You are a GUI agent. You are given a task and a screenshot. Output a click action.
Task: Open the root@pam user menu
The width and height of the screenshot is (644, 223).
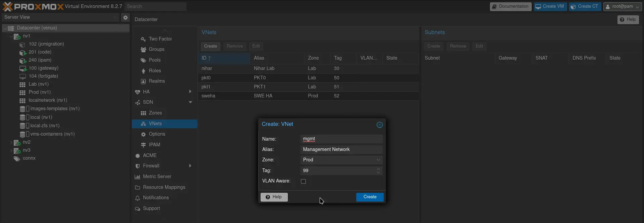[623, 6]
